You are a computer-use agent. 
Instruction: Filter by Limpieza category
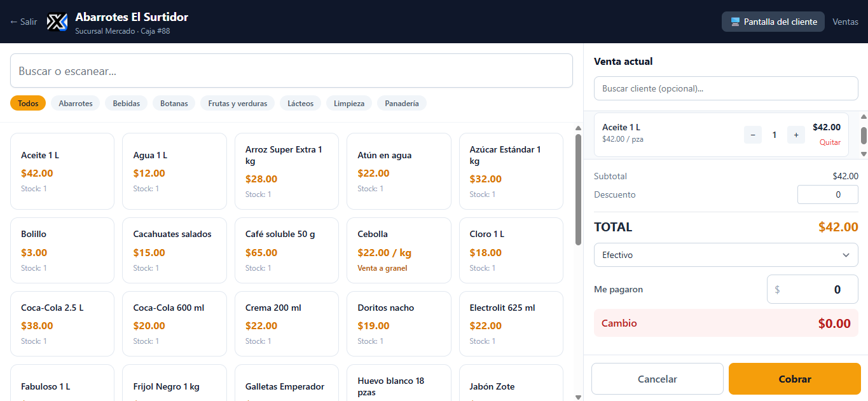pos(349,103)
